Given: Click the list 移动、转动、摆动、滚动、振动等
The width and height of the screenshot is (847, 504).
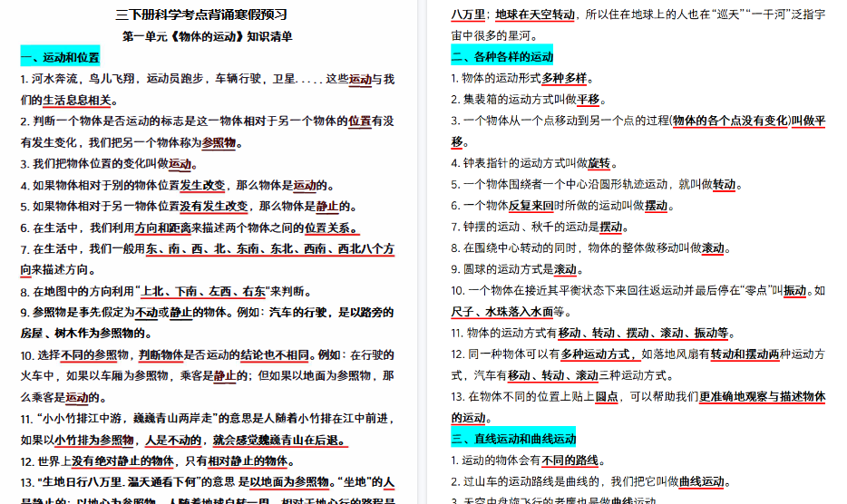Looking at the screenshot, I should [643, 334].
